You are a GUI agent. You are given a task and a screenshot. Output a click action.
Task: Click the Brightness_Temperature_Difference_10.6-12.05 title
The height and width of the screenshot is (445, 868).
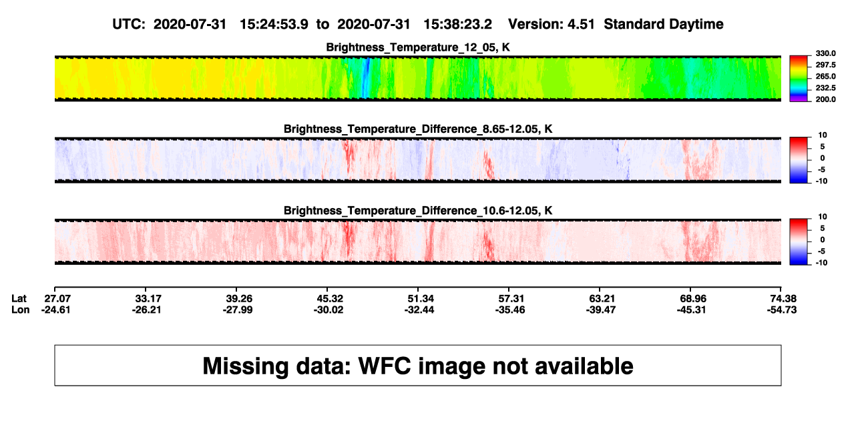(418, 211)
